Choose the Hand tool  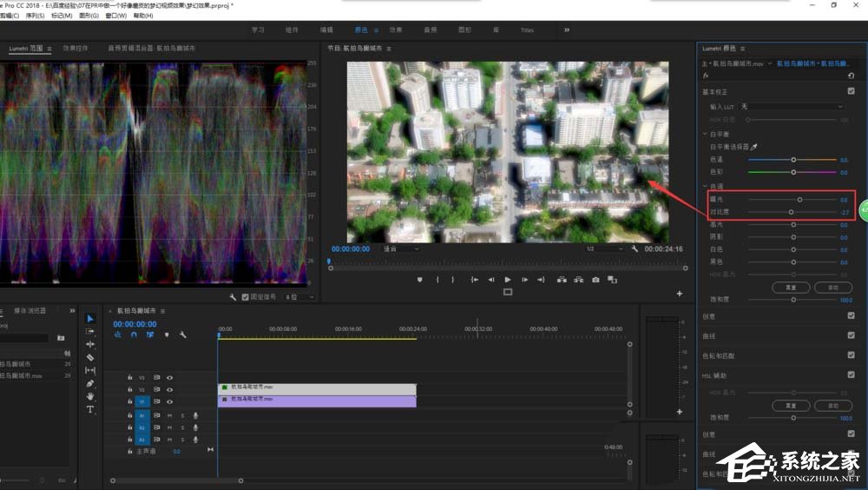(90, 396)
